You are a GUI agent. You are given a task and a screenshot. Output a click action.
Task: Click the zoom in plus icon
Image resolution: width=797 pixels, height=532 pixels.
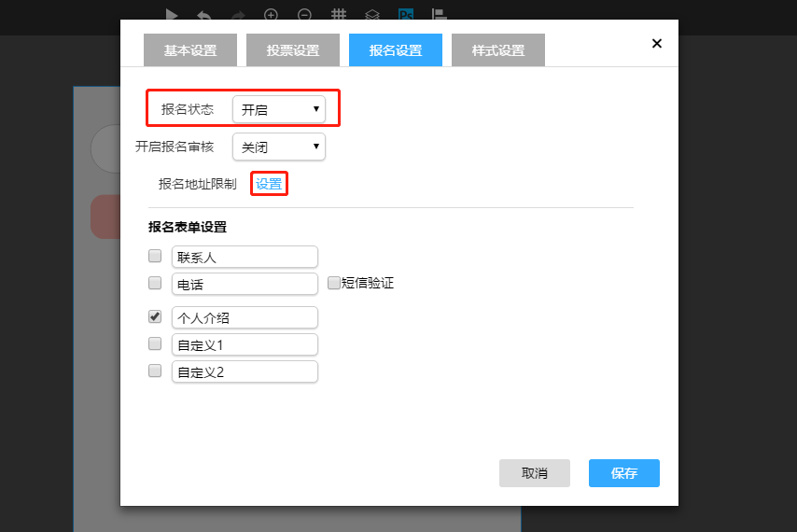click(271, 15)
